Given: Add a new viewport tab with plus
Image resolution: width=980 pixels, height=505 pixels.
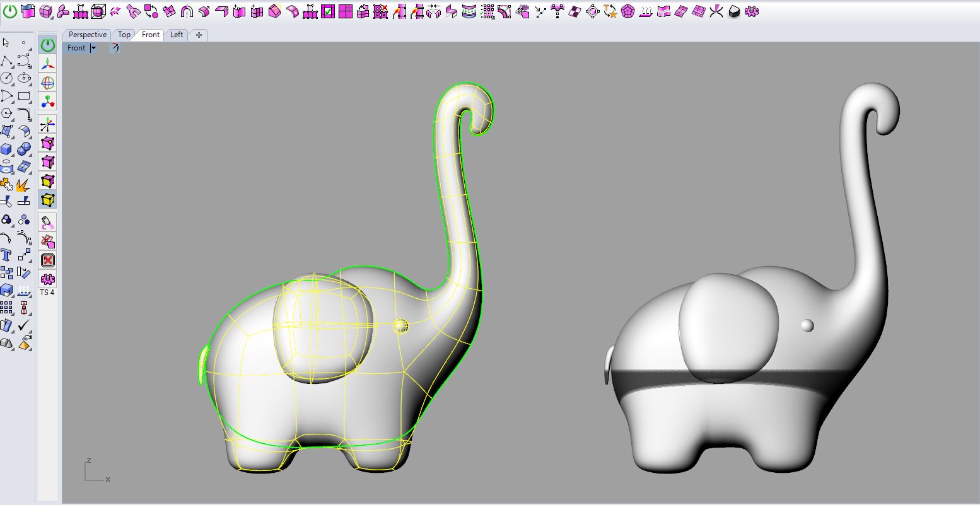Looking at the screenshot, I should [x=199, y=35].
